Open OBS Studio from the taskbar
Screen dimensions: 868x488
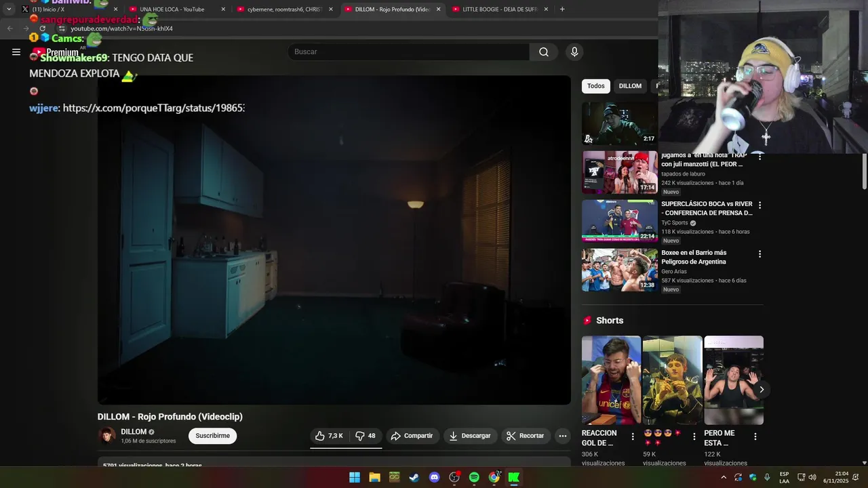[454, 477]
